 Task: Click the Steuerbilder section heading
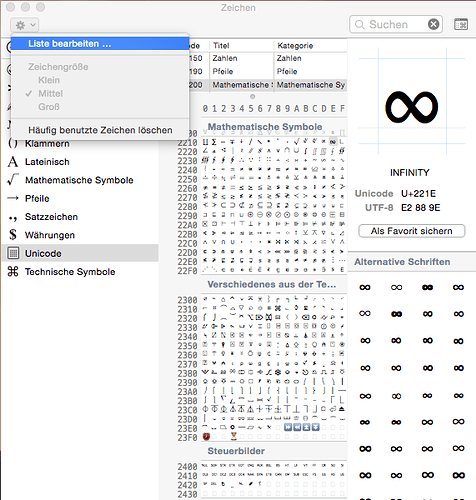coord(236,451)
